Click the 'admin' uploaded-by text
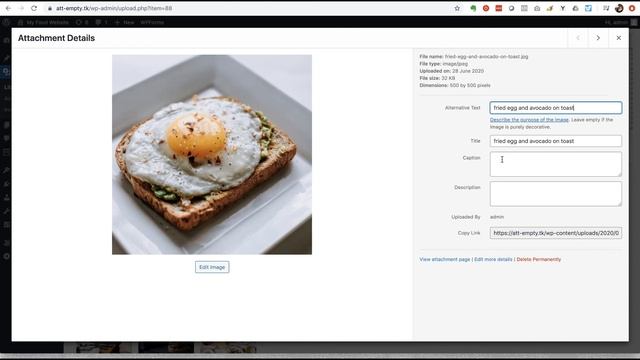Viewport: 640px width, 360px height. click(x=497, y=217)
